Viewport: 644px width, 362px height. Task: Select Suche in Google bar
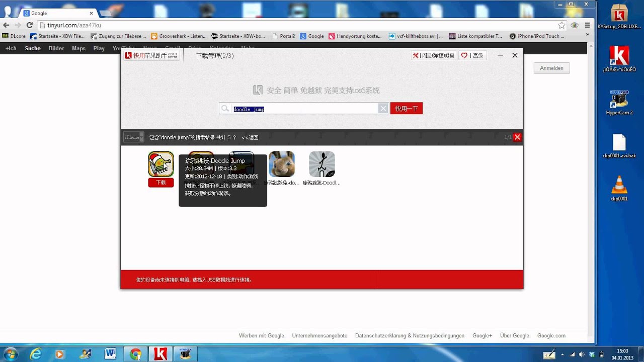click(x=33, y=48)
